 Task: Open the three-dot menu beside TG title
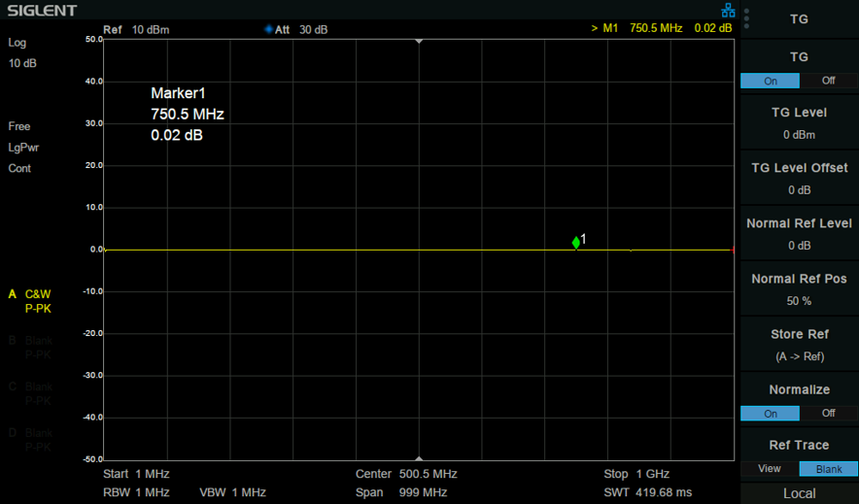(746, 18)
